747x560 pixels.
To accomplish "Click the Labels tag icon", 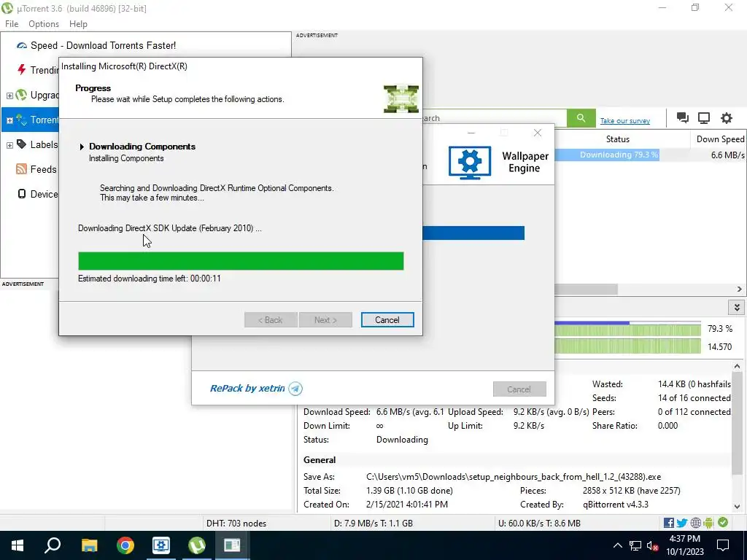I will point(21,144).
